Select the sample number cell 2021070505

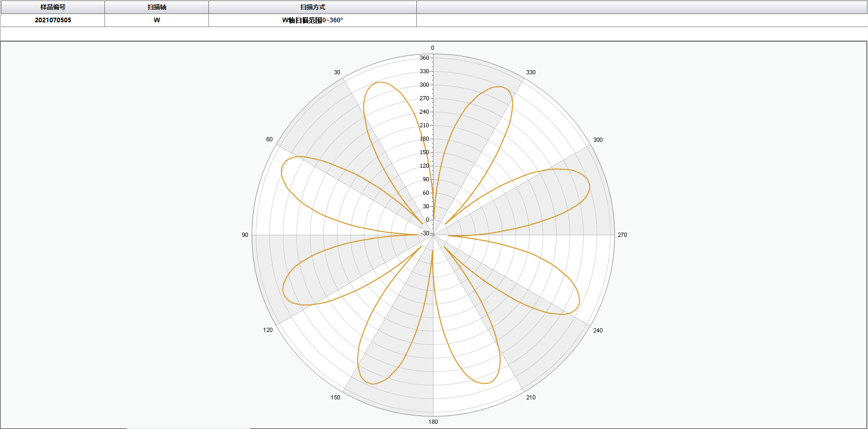point(52,20)
